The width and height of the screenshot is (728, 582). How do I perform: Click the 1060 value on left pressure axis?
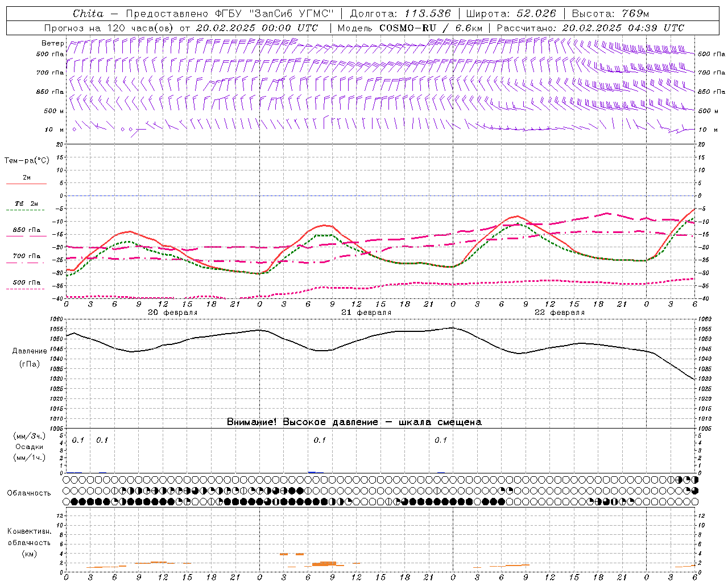point(58,319)
